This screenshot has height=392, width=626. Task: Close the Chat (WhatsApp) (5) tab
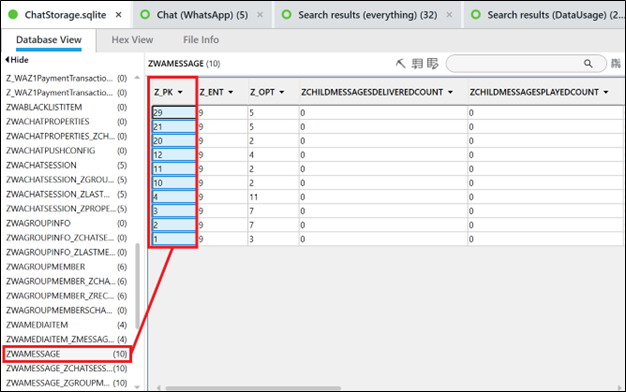coord(260,15)
